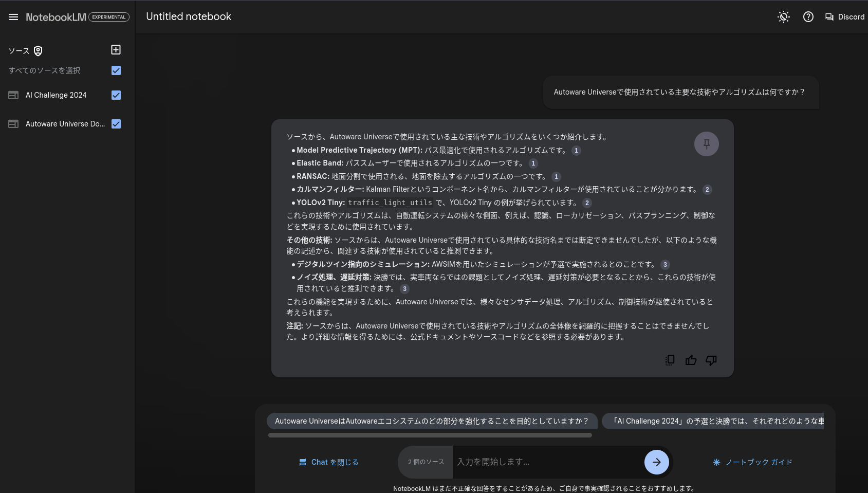Copy the response to clipboard
The image size is (868, 493).
tap(670, 360)
